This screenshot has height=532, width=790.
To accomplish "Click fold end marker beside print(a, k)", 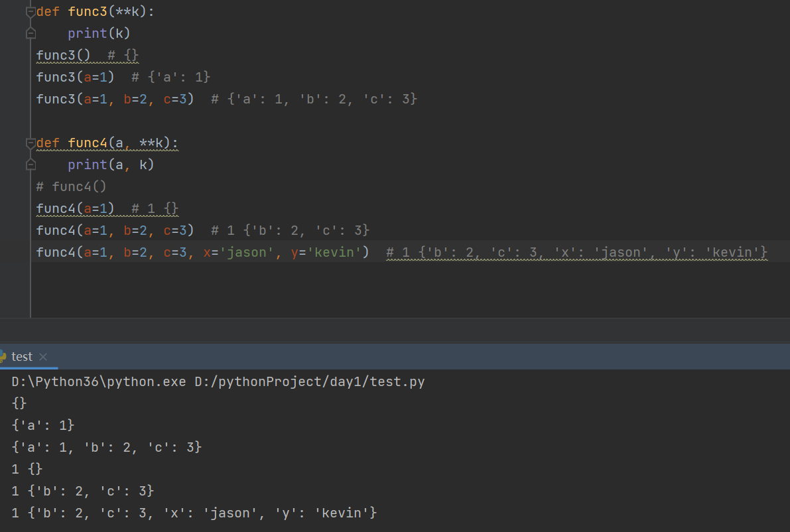I will click(31, 165).
